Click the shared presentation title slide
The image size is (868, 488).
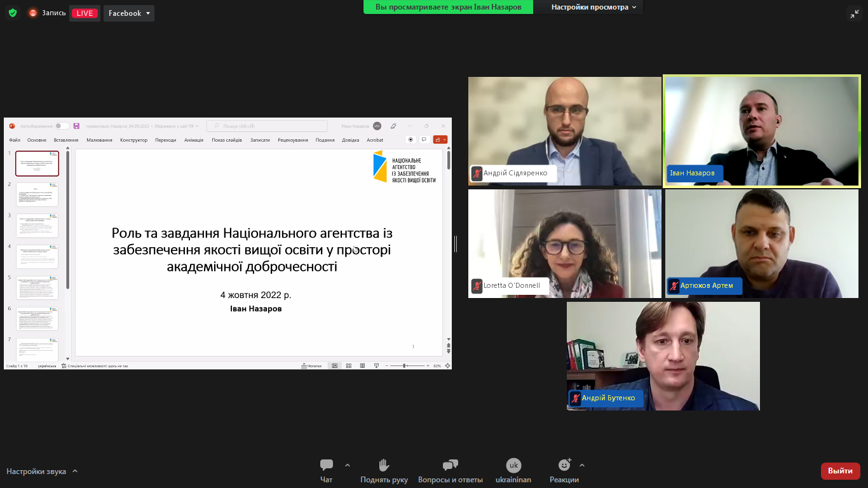[x=259, y=252]
